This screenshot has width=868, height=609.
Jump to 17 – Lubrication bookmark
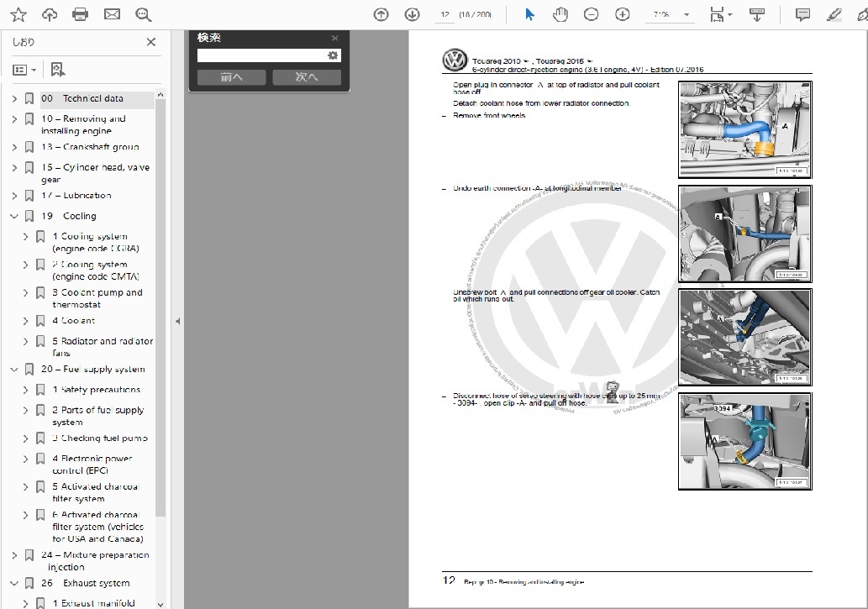click(76, 196)
